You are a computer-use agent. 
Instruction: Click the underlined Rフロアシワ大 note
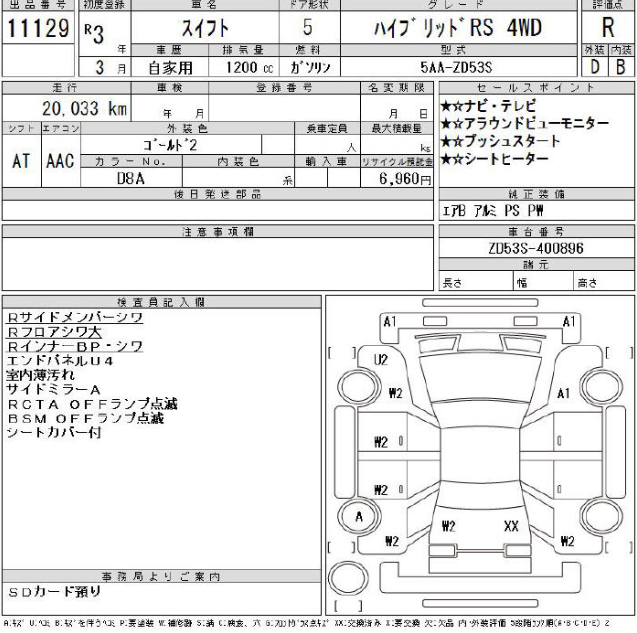[54, 331]
